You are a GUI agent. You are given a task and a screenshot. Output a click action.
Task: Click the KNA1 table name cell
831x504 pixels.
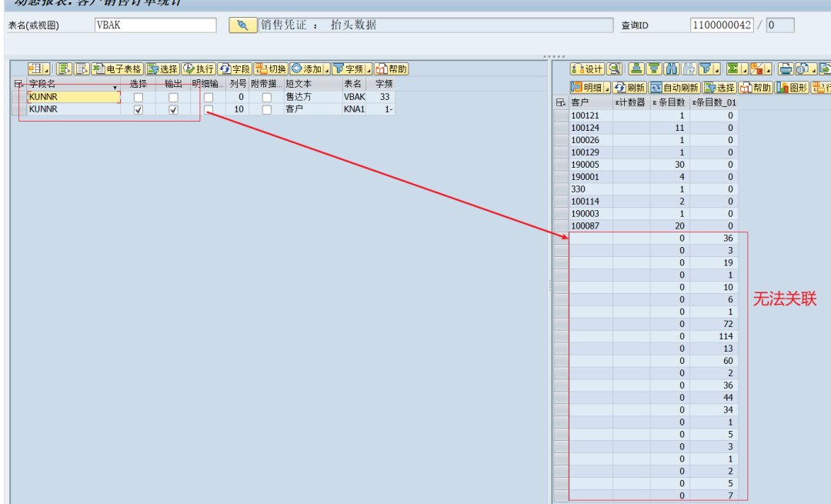tap(354, 109)
